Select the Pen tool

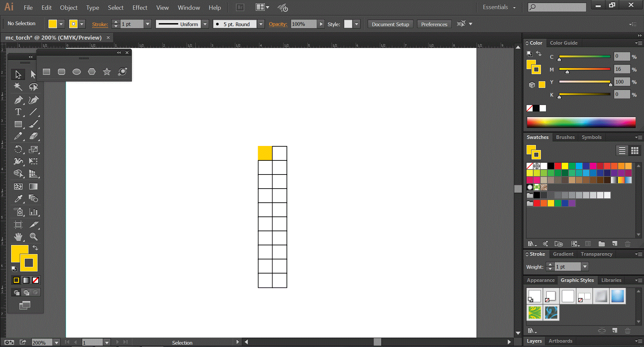(18, 100)
